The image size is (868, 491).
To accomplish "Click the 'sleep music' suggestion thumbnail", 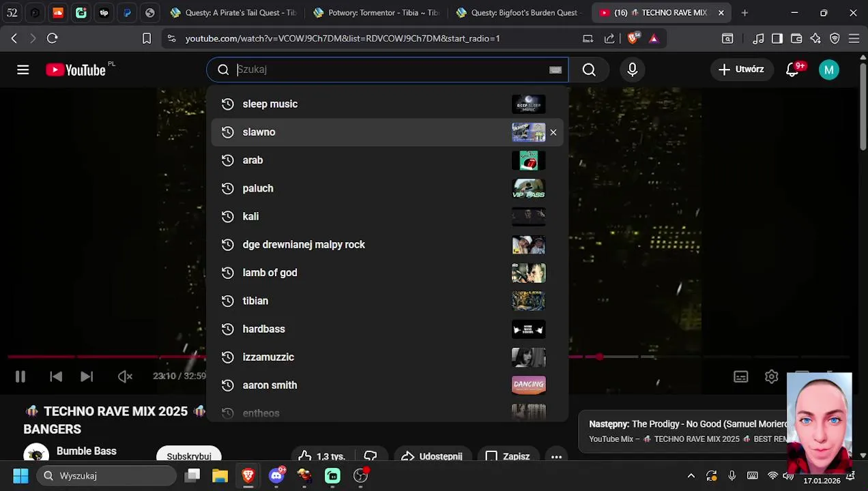I will click(529, 104).
